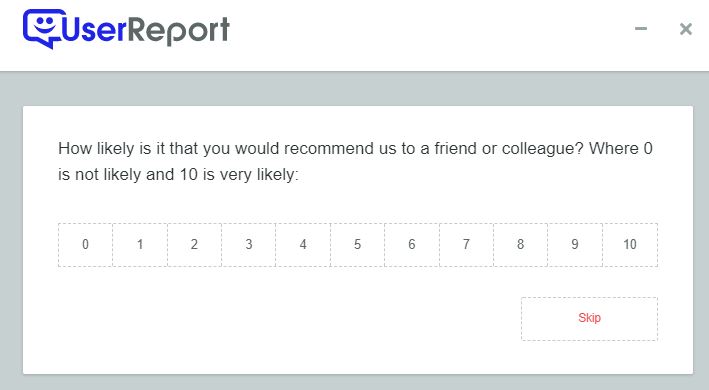The height and width of the screenshot is (390, 709).
Task: Click the gray background below header
Action: click(x=354, y=89)
